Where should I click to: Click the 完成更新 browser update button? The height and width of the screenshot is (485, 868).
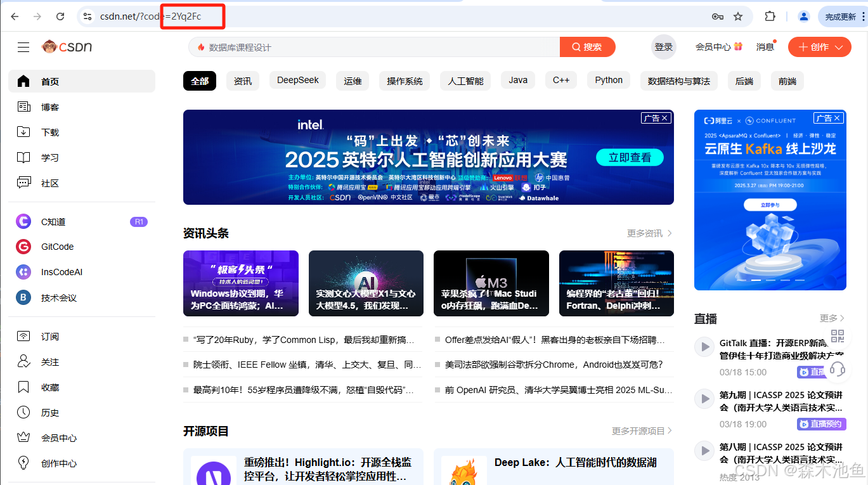(x=843, y=16)
